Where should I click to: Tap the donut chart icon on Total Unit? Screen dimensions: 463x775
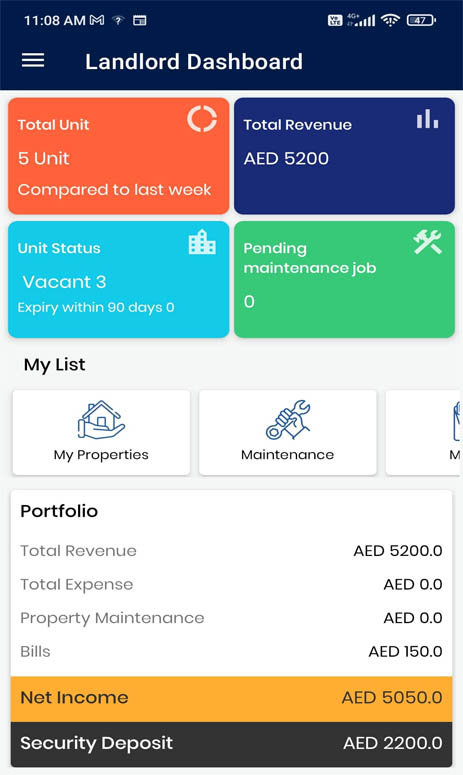tap(202, 119)
